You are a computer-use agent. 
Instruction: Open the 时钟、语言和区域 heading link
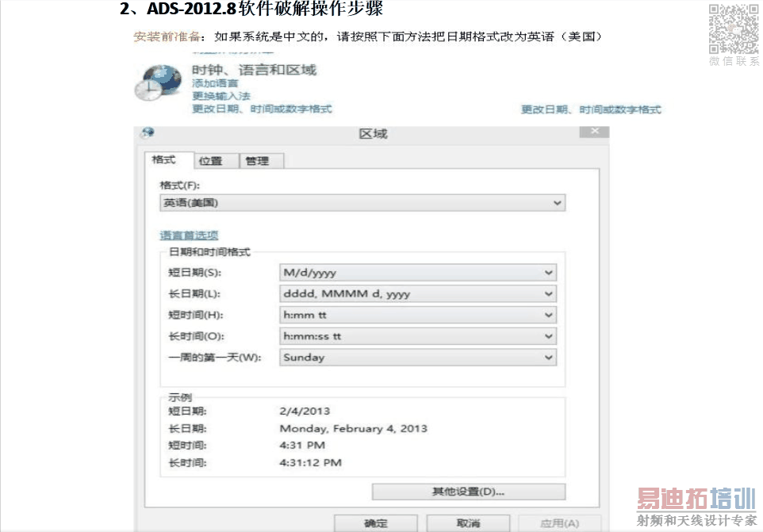click(x=254, y=70)
